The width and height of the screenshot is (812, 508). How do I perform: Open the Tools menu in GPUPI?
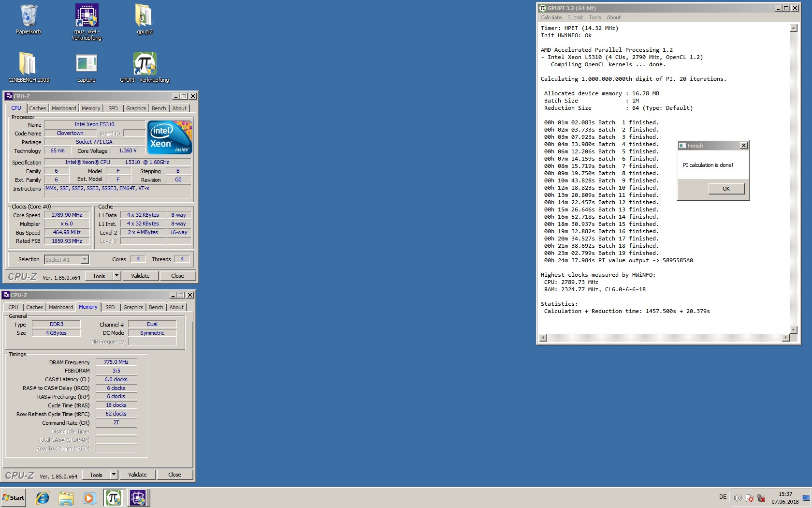[x=595, y=17]
